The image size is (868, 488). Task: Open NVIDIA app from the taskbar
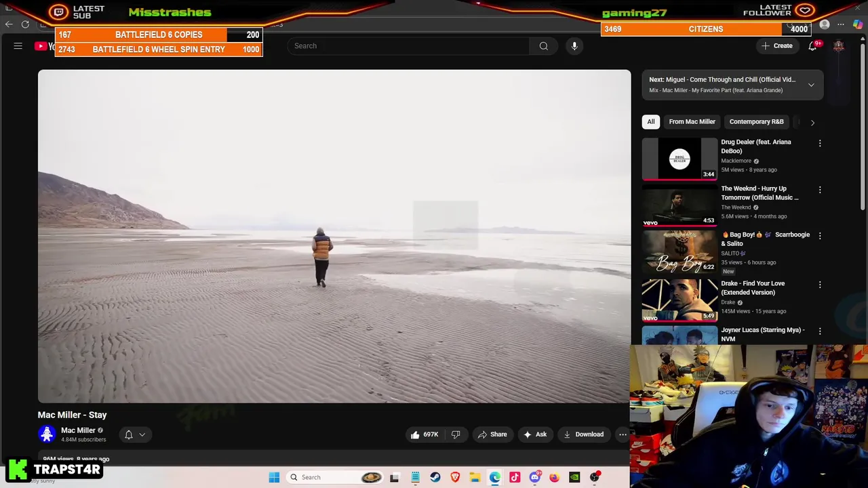click(x=574, y=477)
